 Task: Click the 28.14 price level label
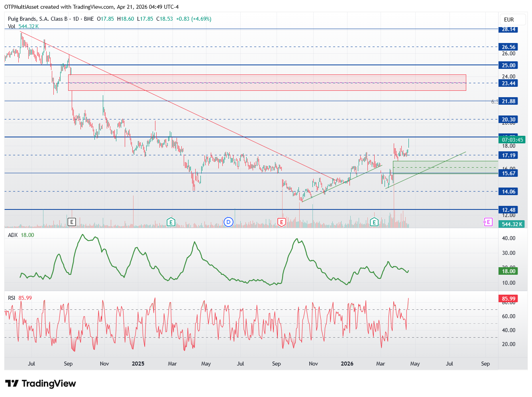click(508, 29)
